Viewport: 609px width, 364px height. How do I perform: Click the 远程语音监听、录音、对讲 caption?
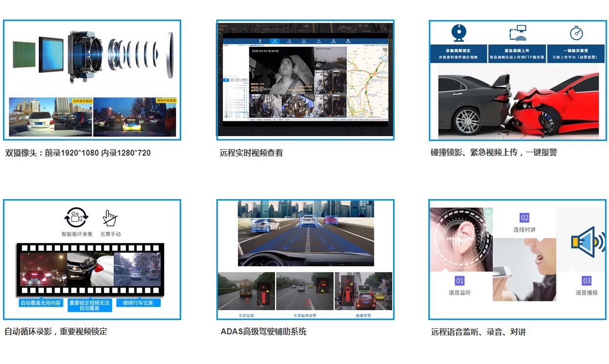tap(478, 332)
